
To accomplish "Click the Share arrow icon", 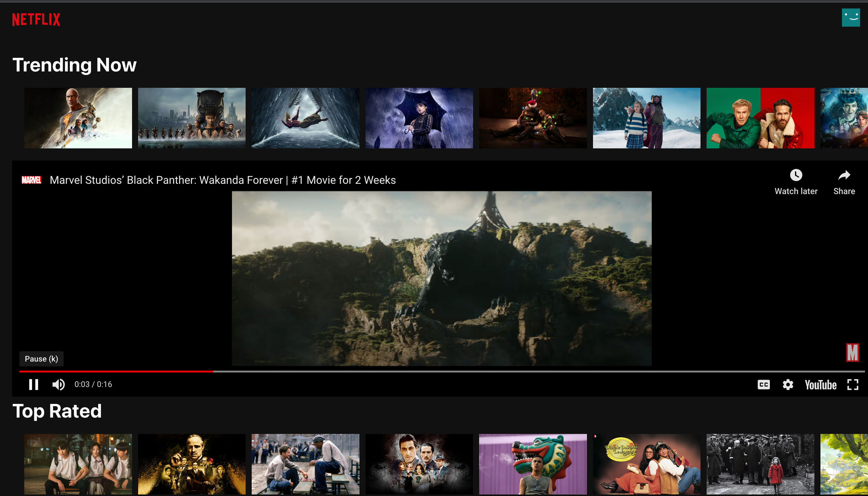I will pyautogui.click(x=844, y=175).
